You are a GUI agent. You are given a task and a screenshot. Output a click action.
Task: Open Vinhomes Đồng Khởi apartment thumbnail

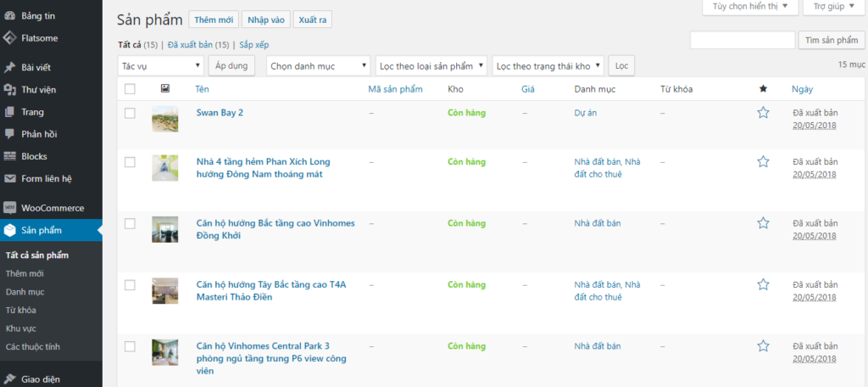point(165,229)
